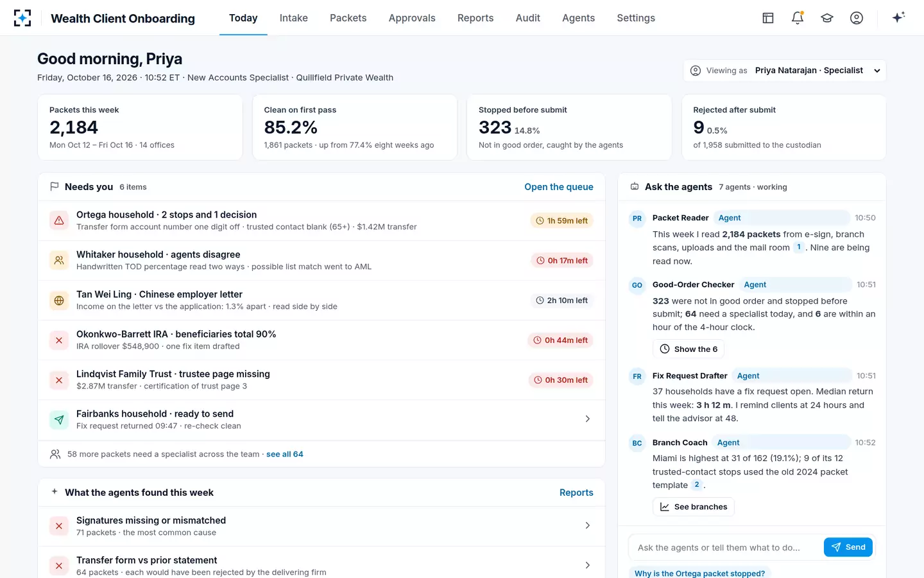Click the paper plane icon for Fairbanks household
This screenshot has height=578, width=924.
tap(59, 419)
